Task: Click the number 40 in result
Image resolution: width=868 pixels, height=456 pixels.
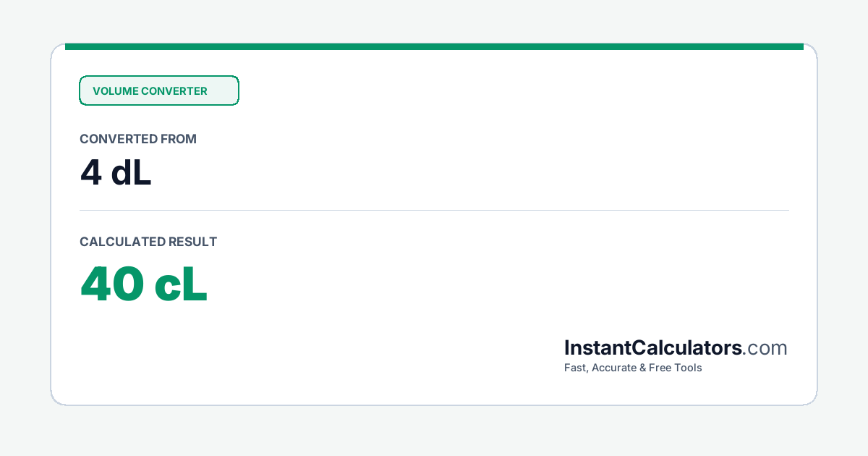Action: point(112,284)
